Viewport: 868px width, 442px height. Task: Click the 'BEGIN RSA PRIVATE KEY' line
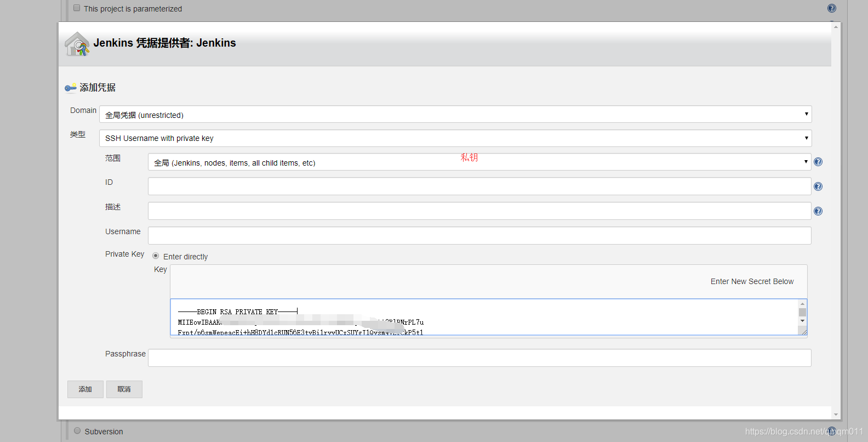237,311
